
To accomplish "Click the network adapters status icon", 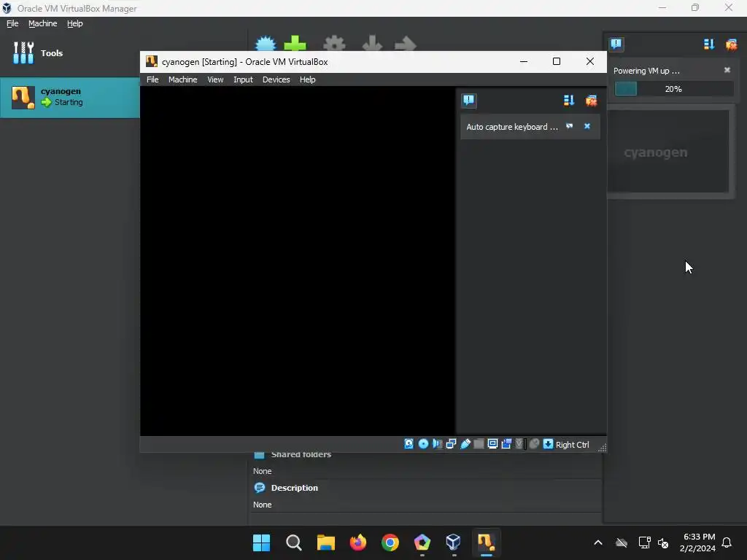I will point(451,444).
